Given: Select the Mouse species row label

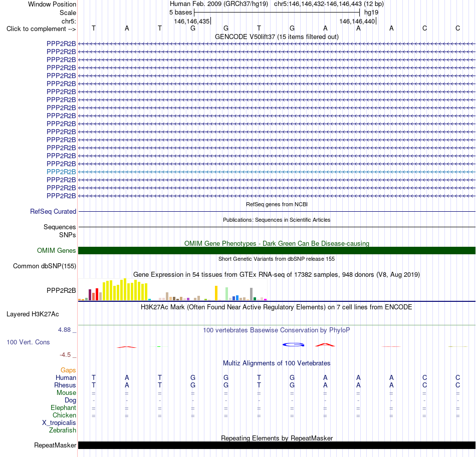Looking at the screenshot, I should 66,393.
